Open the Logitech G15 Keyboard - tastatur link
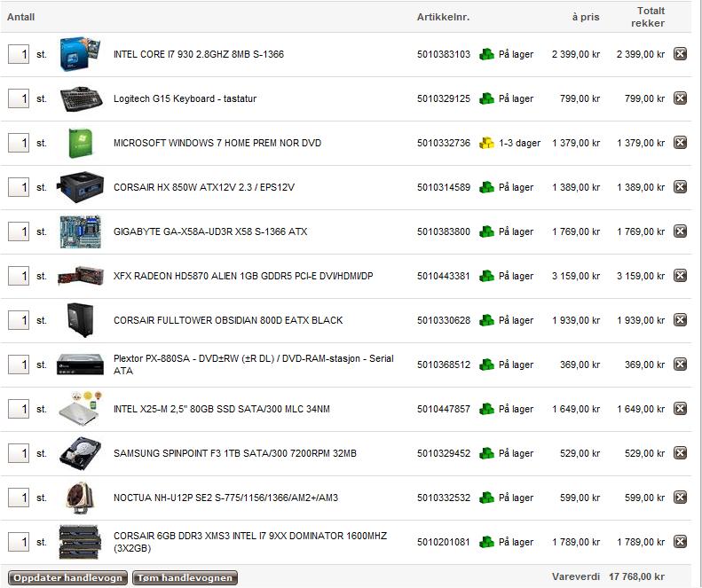 coord(185,98)
